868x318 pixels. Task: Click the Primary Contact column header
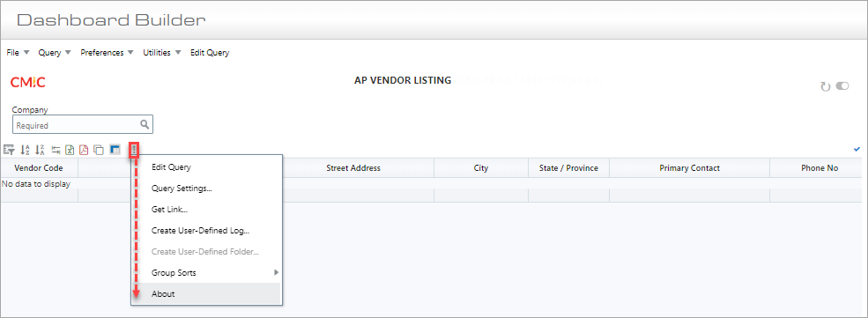(689, 167)
